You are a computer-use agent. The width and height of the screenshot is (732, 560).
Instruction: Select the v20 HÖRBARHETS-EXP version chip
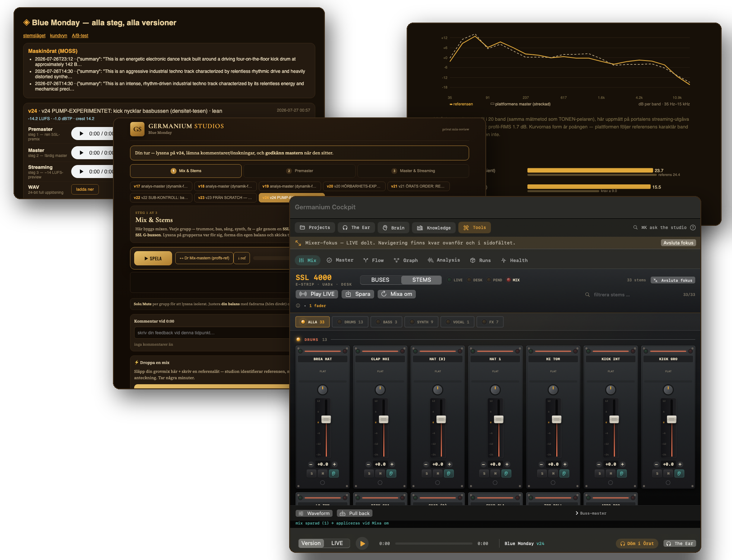click(354, 186)
